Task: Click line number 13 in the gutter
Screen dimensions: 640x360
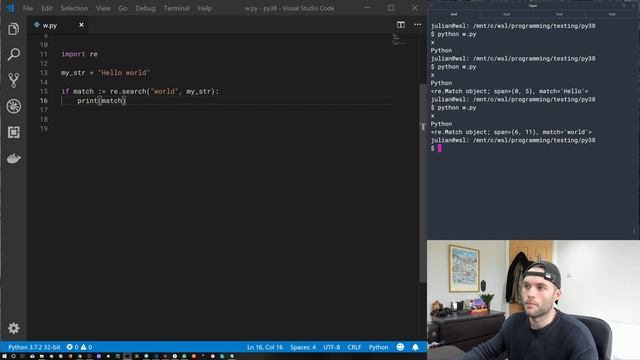Action: pyautogui.click(x=44, y=73)
